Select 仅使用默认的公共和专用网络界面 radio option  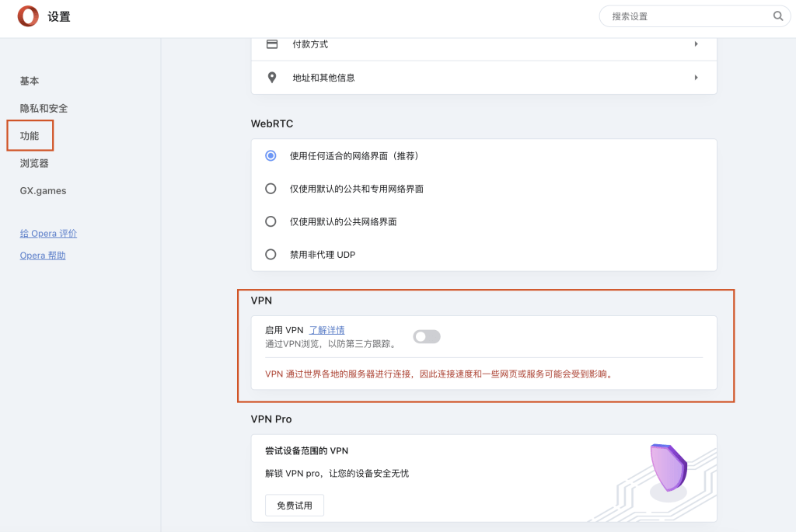tap(271, 189)
